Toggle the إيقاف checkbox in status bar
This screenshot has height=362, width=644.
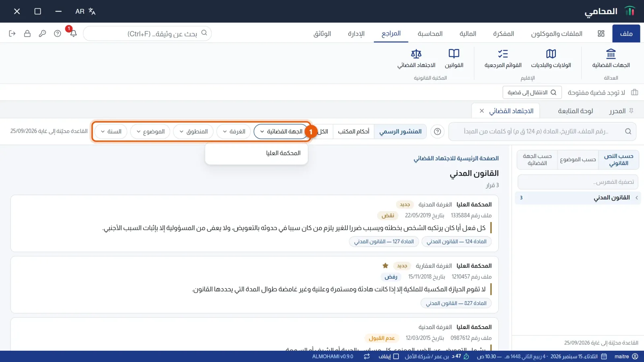(396, 356)
